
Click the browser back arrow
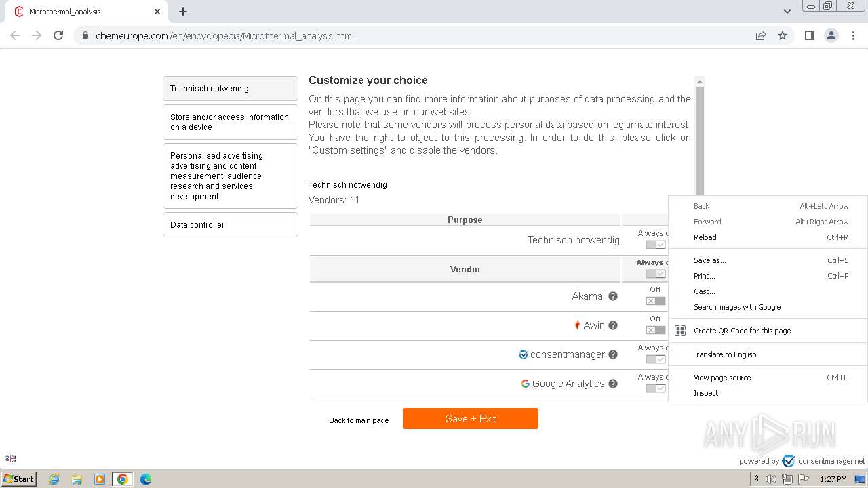[x=15, y=35]
